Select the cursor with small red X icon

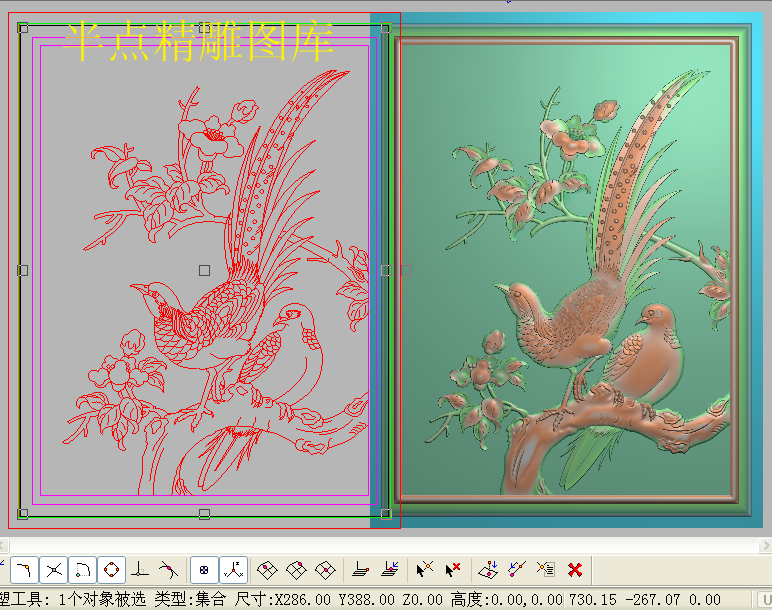[452, 571]
